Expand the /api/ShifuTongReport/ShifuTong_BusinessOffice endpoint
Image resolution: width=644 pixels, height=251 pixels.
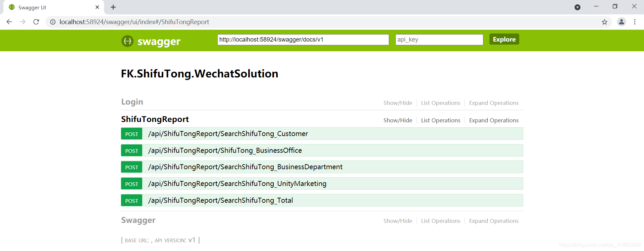click(225, 150)
